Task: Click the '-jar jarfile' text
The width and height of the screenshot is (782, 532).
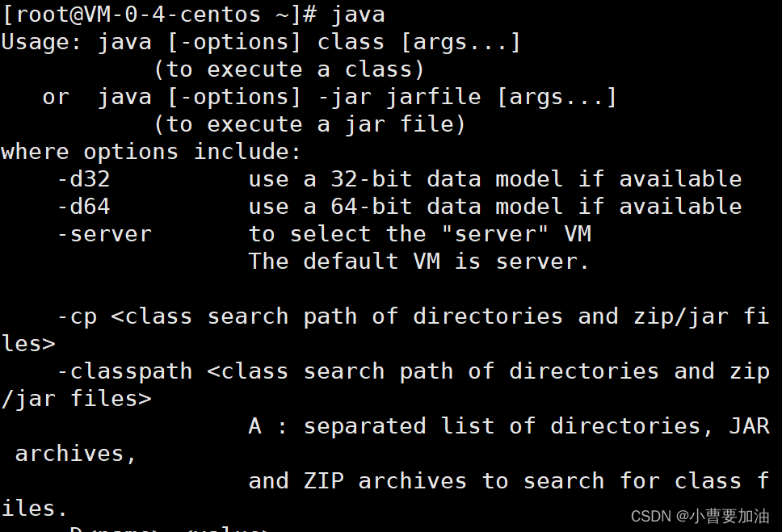Action: pos(399,97)
